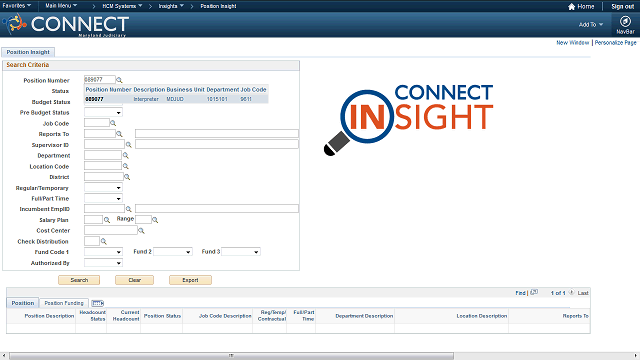Click the Incumbent EmplID lookup magnifier
Image resolution: width=640 pixels, height=360 pixels.
point(129,209)
